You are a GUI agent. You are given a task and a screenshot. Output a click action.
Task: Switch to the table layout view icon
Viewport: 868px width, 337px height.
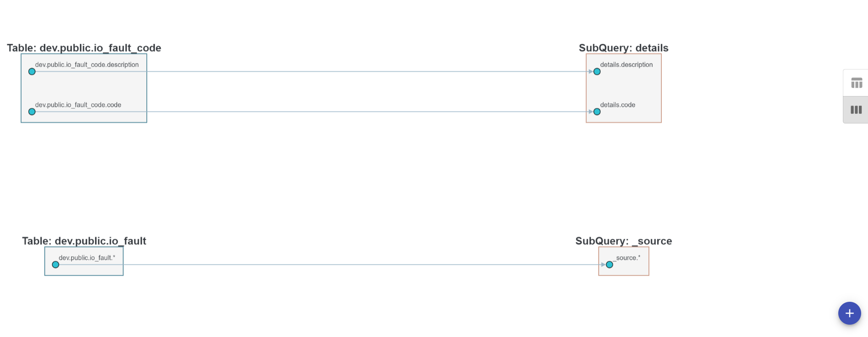[855, 83]
